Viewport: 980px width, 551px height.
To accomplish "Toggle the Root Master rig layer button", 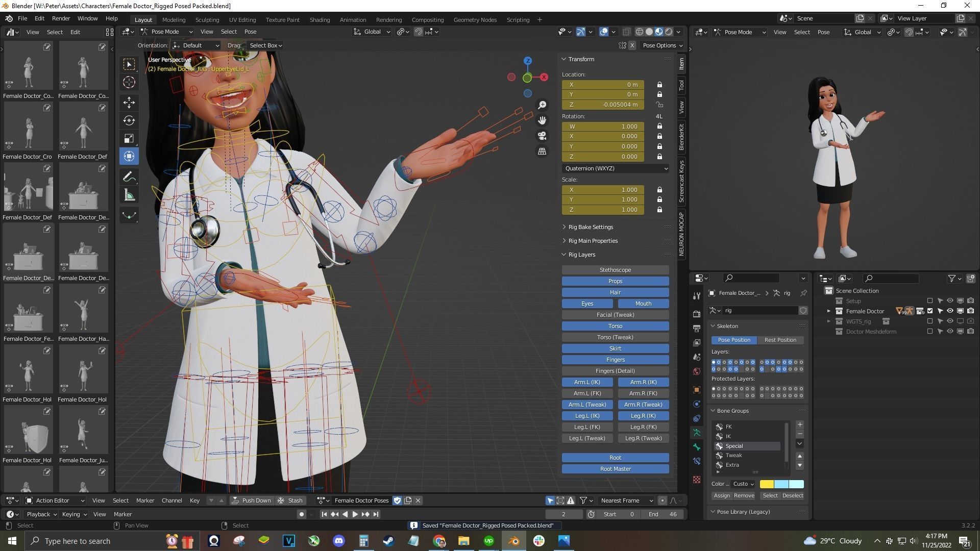I will pyautogui.click(x=615, y=469).
